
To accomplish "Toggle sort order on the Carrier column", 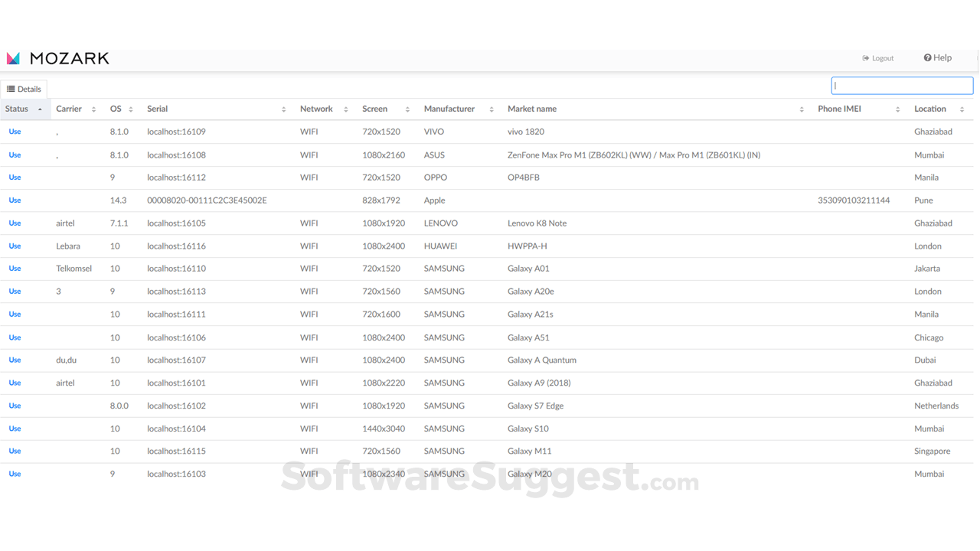I will pos(93,109).
